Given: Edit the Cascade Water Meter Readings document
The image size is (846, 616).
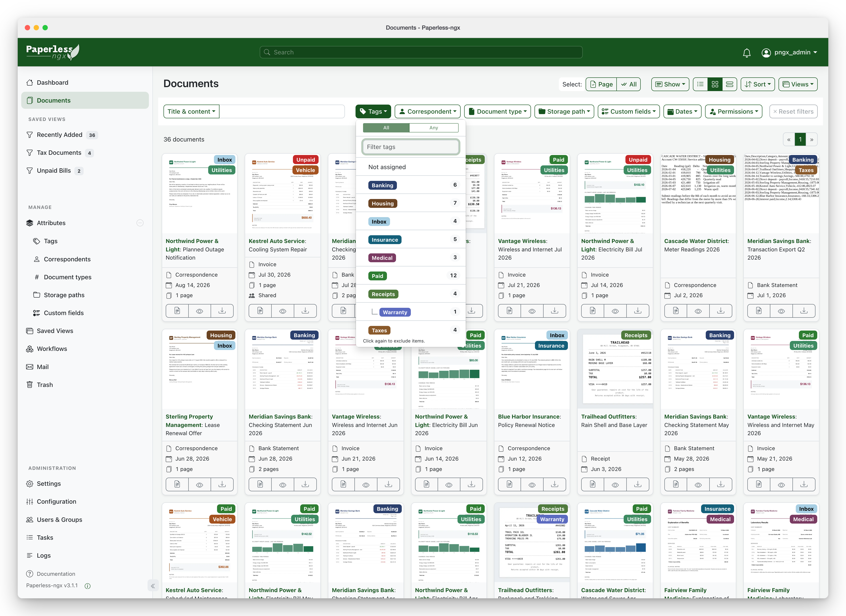Looking at the screenshot, I should click(676, 311).
